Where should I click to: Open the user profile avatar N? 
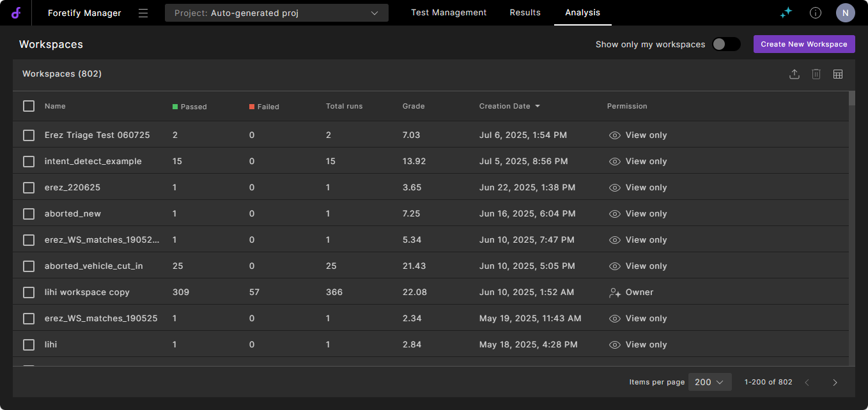coord(845,13)
